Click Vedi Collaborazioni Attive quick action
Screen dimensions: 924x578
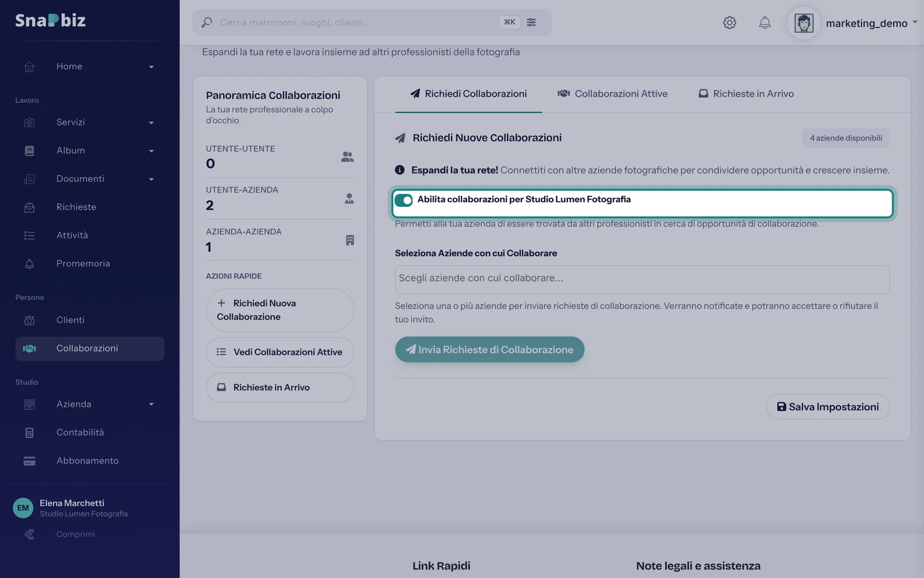[x=280, y=352]
